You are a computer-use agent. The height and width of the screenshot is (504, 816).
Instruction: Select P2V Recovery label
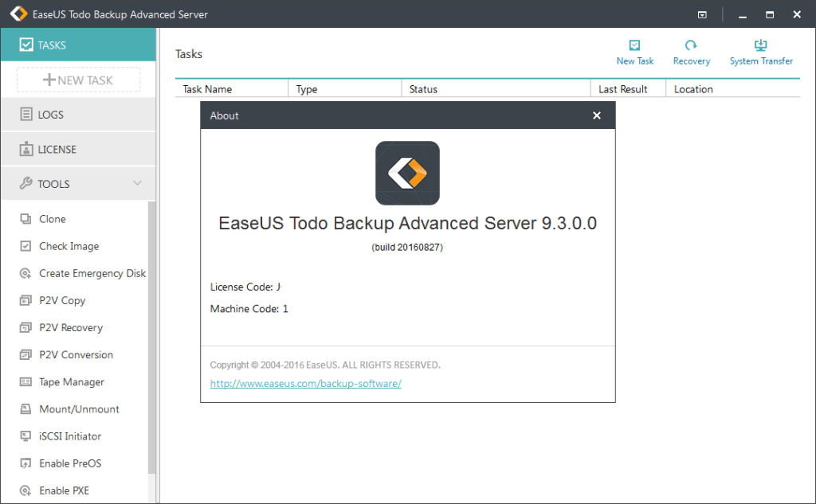pyautogui.click(x=71, y=327)
